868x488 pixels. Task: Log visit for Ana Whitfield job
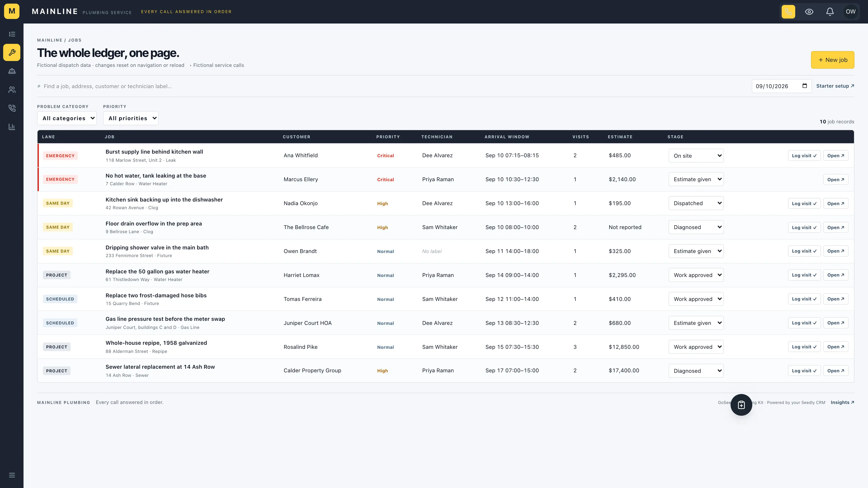point(804,156)
